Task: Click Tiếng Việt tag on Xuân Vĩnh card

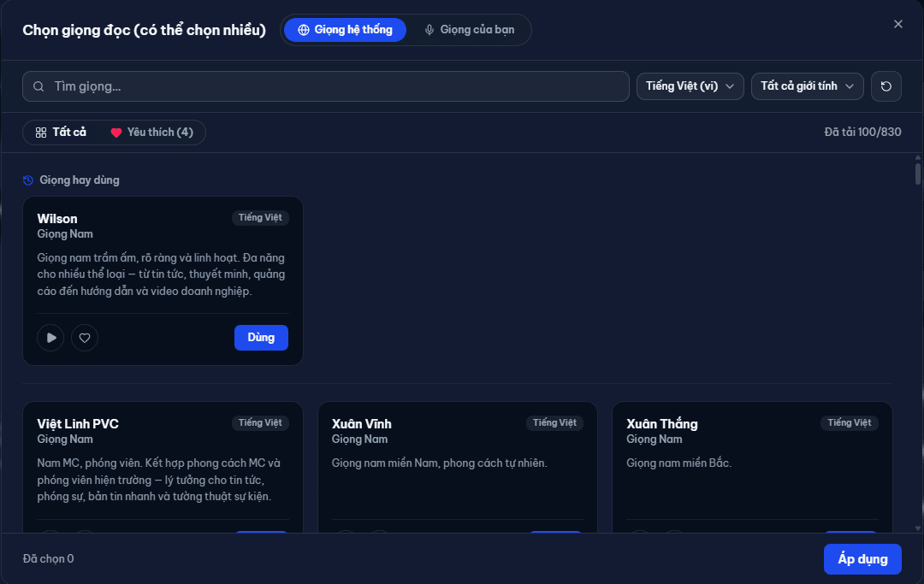Action: point(554,422)
